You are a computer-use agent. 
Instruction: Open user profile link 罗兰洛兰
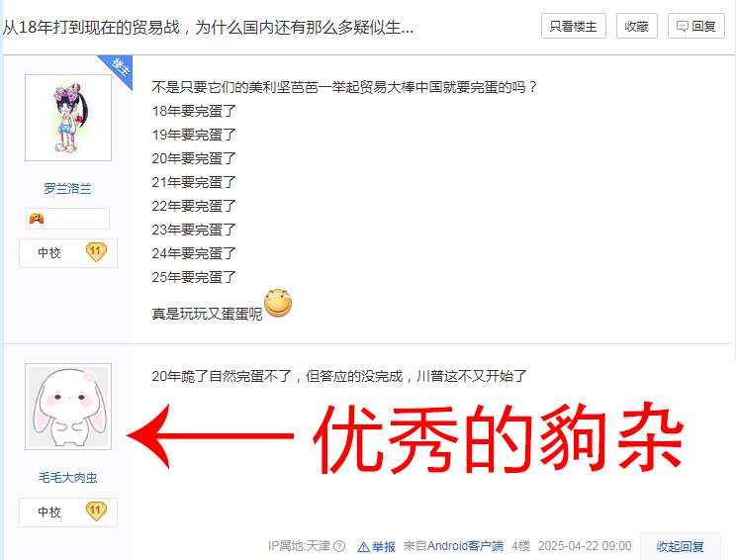[67, 189]
